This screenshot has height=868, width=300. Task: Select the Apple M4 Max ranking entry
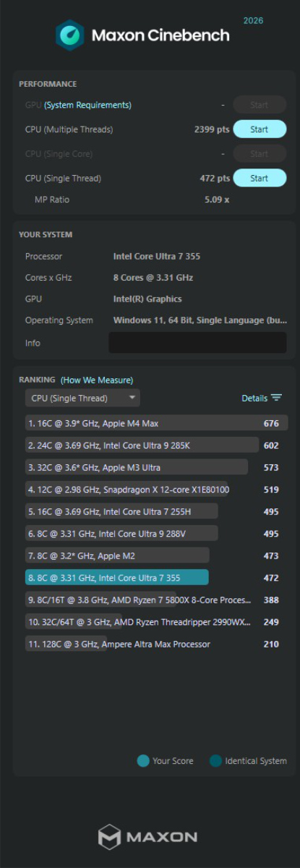coord(157,423)
